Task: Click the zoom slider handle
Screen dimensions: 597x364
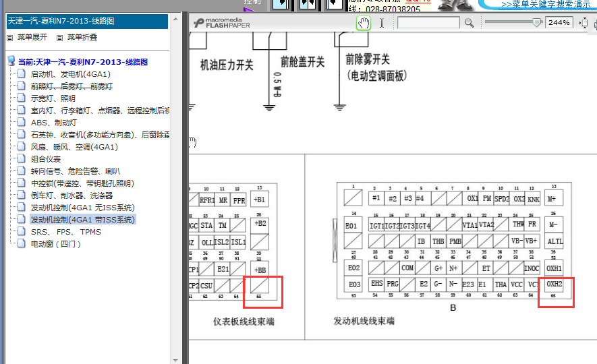Action: (x=537, y=22)
